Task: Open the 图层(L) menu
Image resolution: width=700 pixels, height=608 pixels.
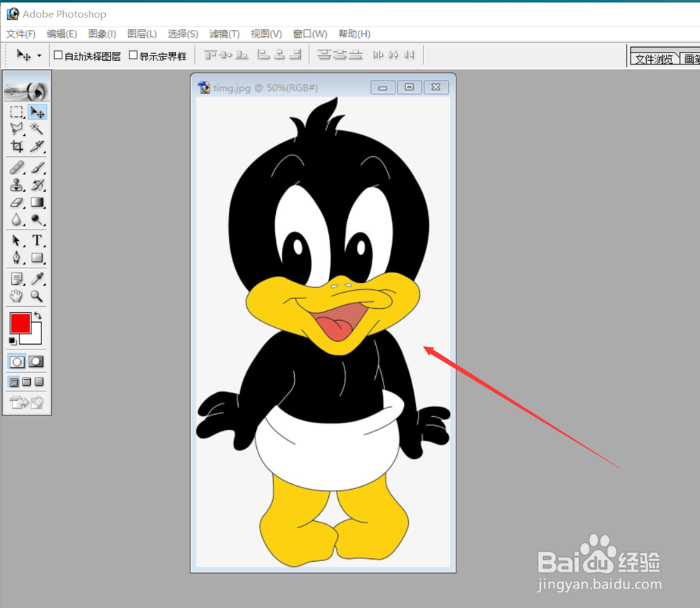Action: (x=142, y=34)
